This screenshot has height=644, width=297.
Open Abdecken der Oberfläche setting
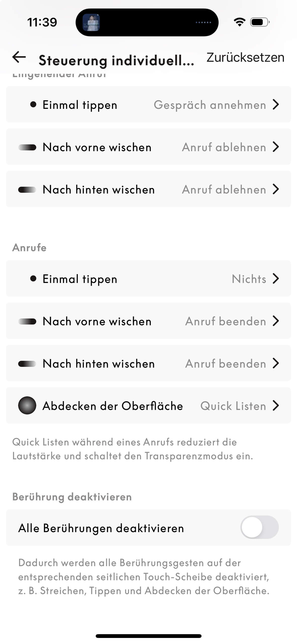click(x=113, y=406)
